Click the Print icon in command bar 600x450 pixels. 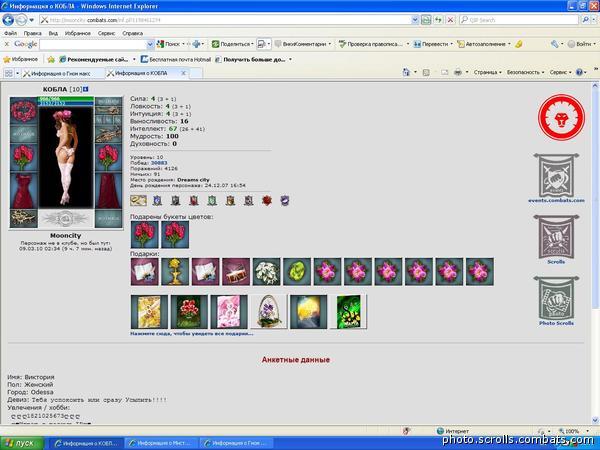(458, 72)
